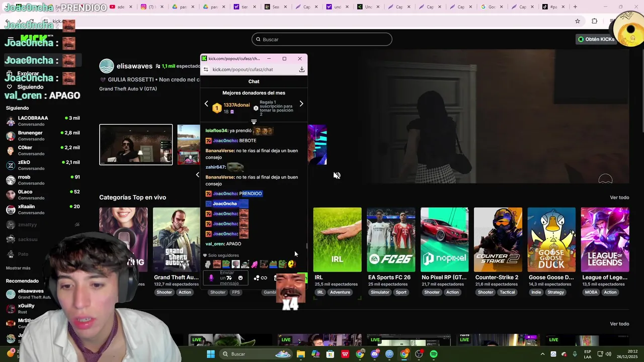The image size is (644, 362).
Task: Open the Obtén KICKs button
Action: click(597, 39)
